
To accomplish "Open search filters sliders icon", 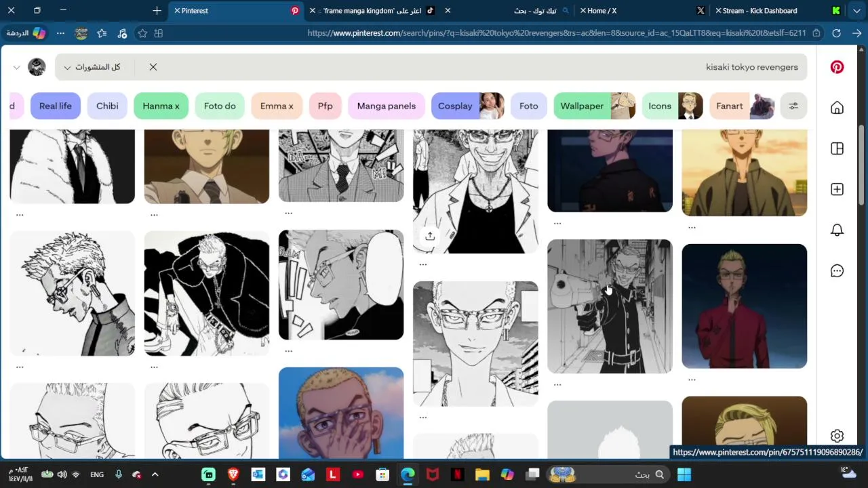I will (793, 106).
